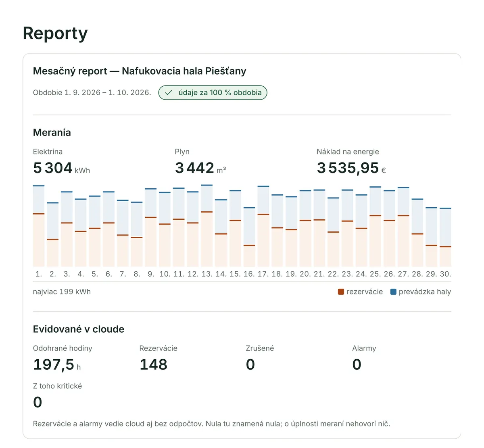Viewport: 484px width, 448px height.
Task: Click the 'Odohrané hodiny' label
Action: click(63, 348)
